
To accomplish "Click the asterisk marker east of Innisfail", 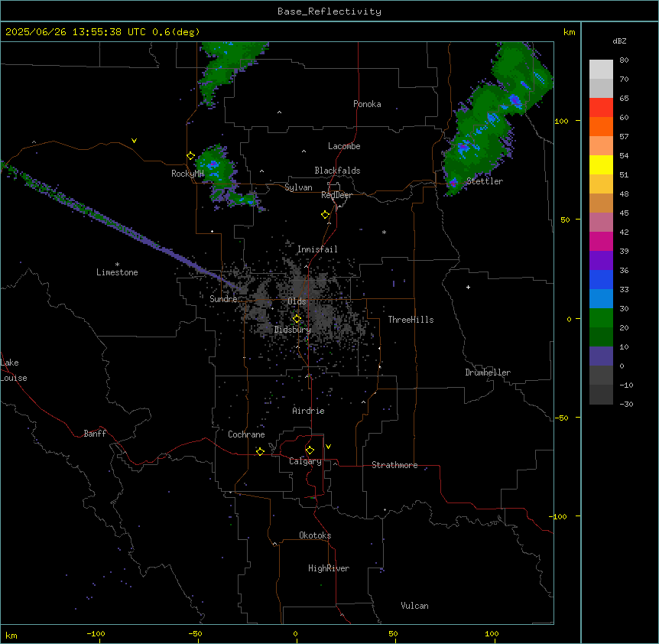I will [x=384, y=232].
